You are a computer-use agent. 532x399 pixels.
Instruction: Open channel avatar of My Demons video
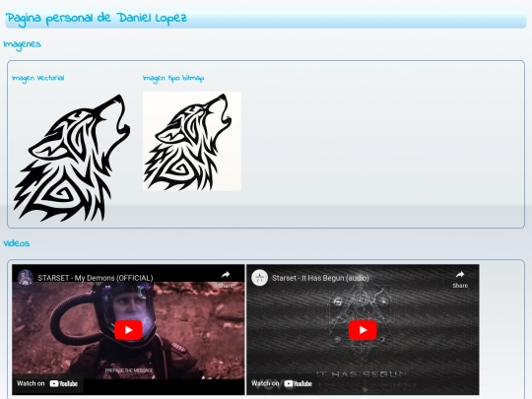(26, 278)
